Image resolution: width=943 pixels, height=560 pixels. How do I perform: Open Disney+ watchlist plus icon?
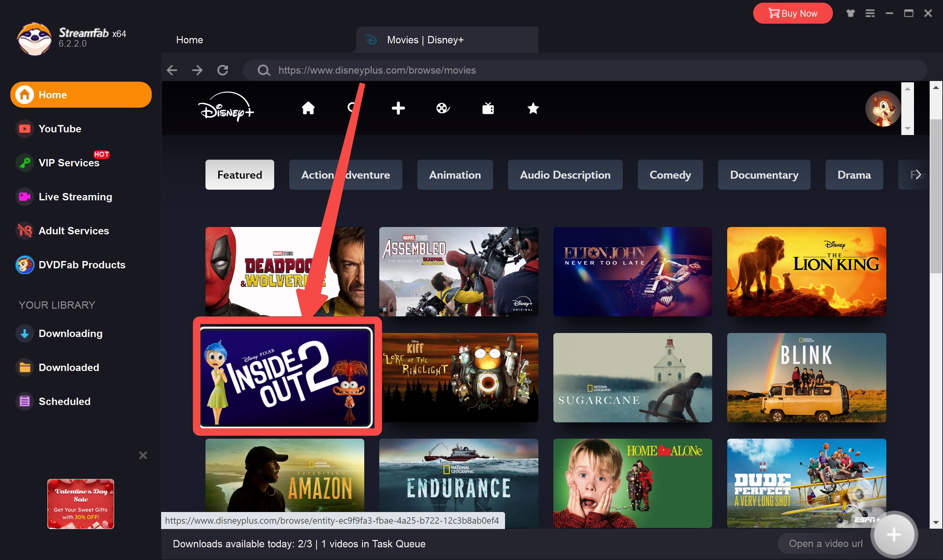pyautogui.click(x=398, y=108)
